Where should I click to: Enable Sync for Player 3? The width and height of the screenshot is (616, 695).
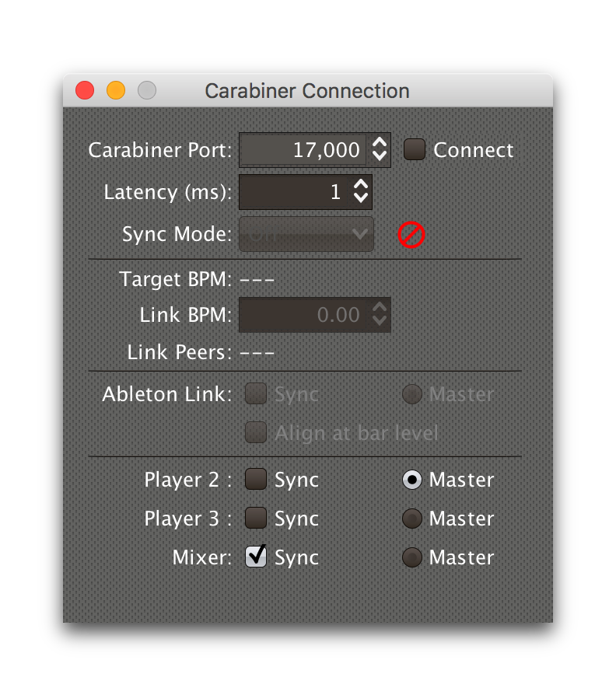tap(255, 519)
